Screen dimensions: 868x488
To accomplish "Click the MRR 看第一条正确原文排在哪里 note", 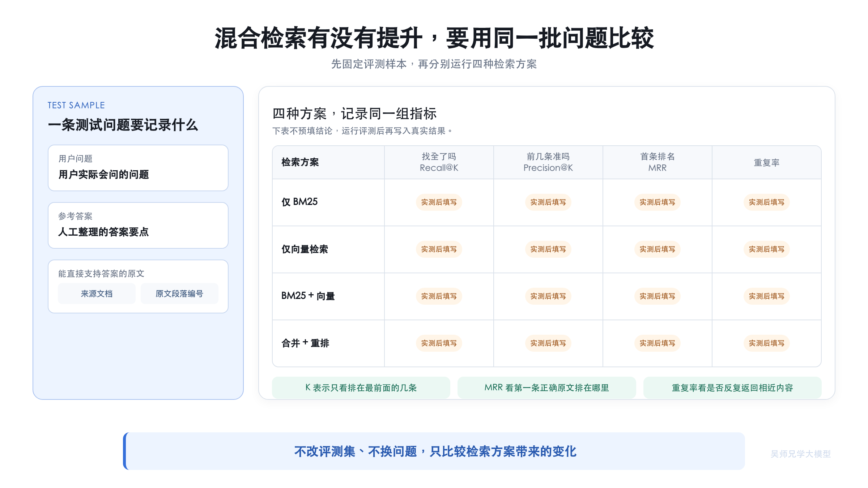I will 546,388.
